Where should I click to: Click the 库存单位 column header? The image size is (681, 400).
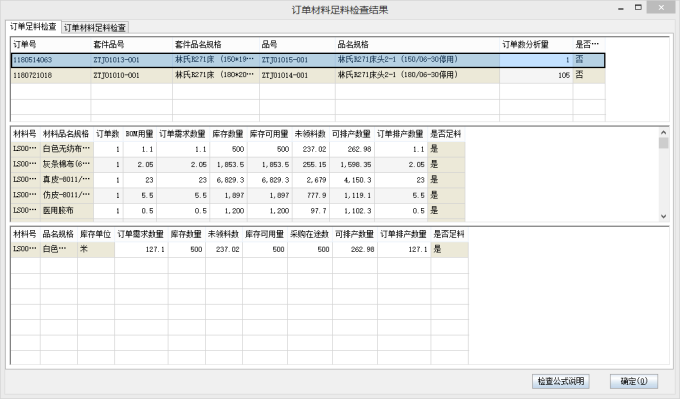(x=96, y=235)
